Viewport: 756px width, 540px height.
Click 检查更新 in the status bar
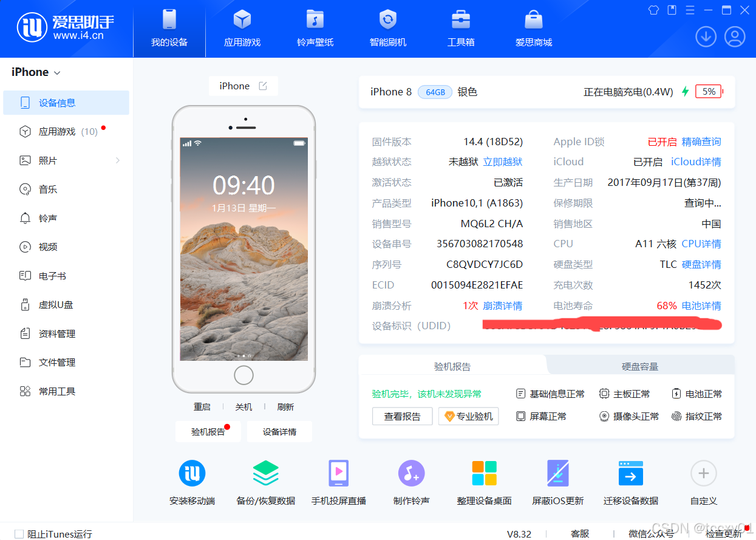pyautogui.click(x=724, y=534)
